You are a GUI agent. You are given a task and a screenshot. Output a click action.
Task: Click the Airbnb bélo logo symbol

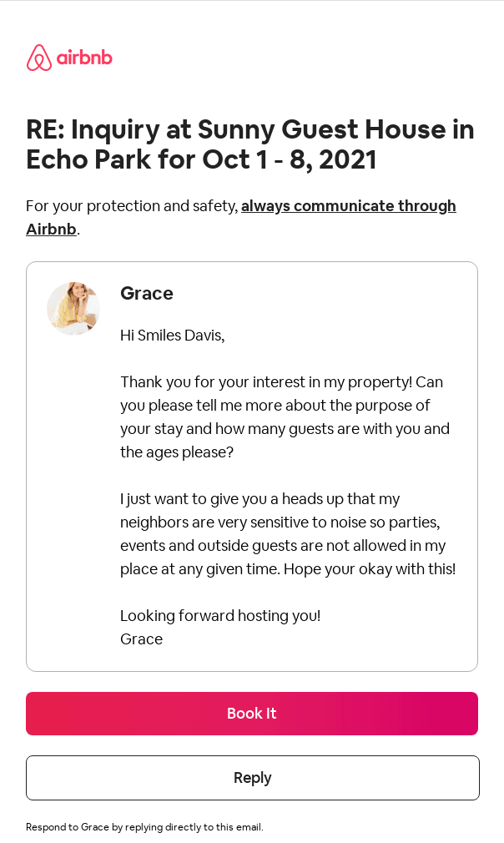(x=38, y=58)
